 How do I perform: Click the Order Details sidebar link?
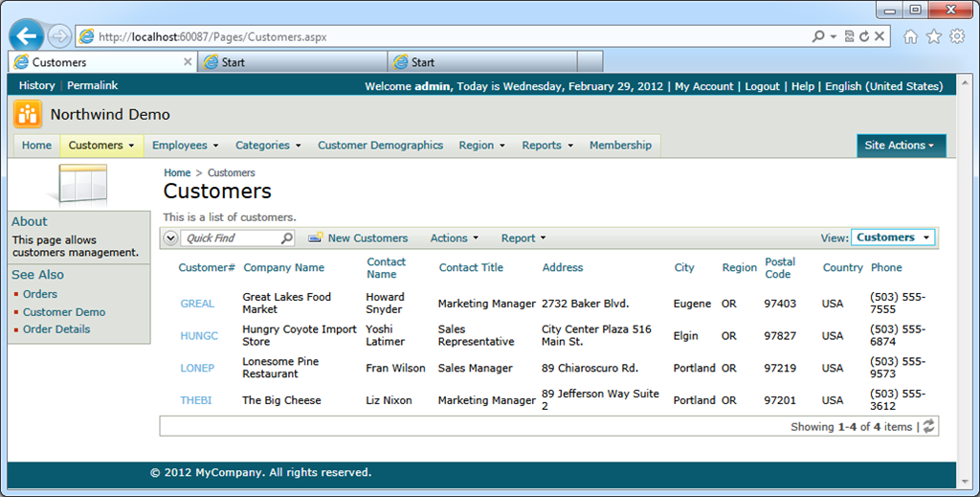[56, 329]
